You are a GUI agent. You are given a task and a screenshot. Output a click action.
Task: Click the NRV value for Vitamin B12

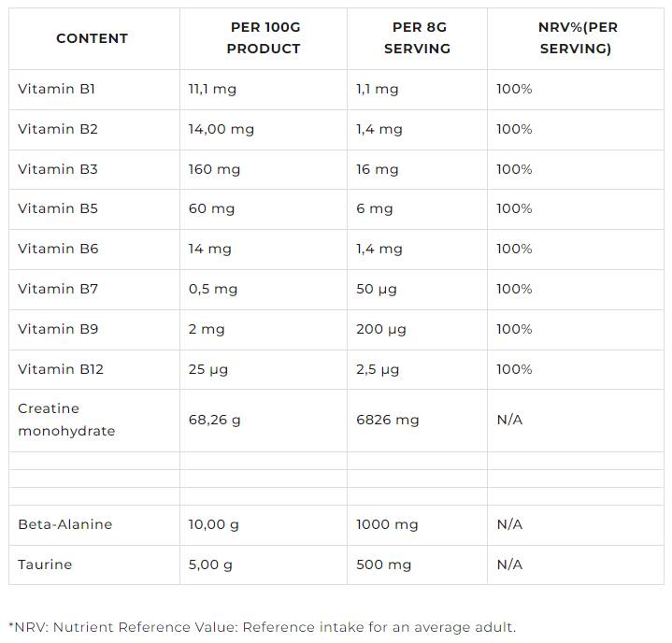click(514, 369)
